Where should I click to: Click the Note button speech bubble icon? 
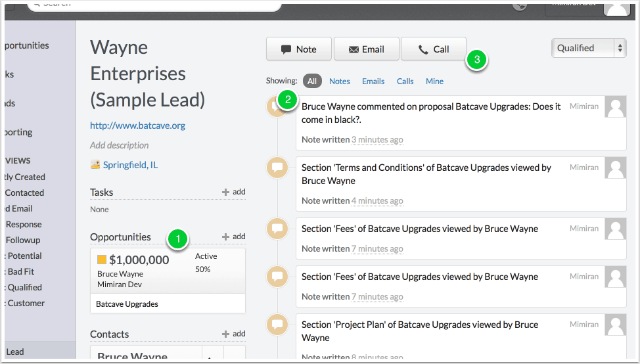[x=286, y=49]
